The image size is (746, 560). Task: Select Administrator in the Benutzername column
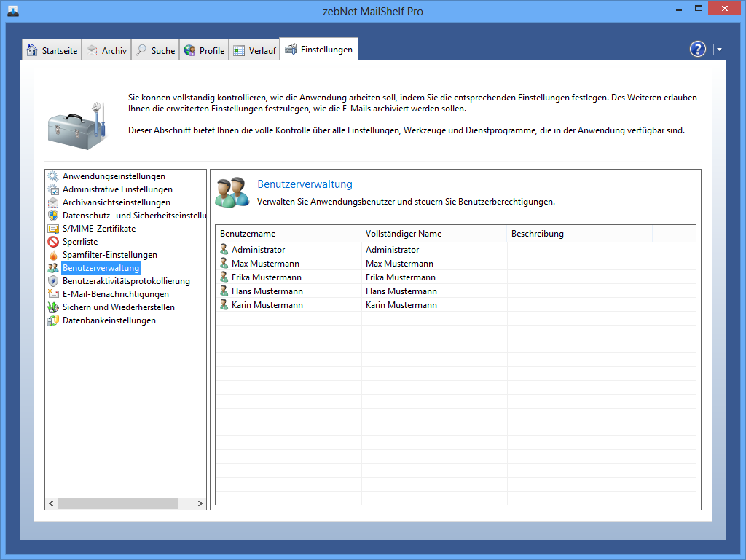pos(259,250)
